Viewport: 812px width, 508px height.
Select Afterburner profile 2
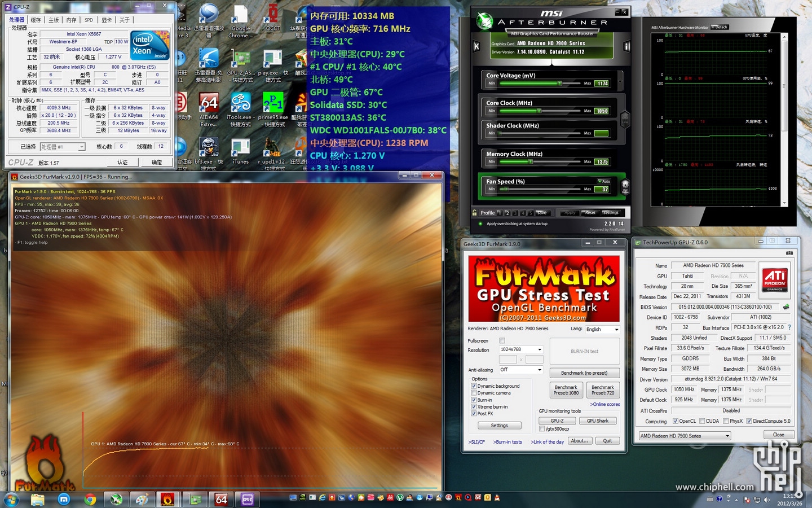(x=507, y=213)
